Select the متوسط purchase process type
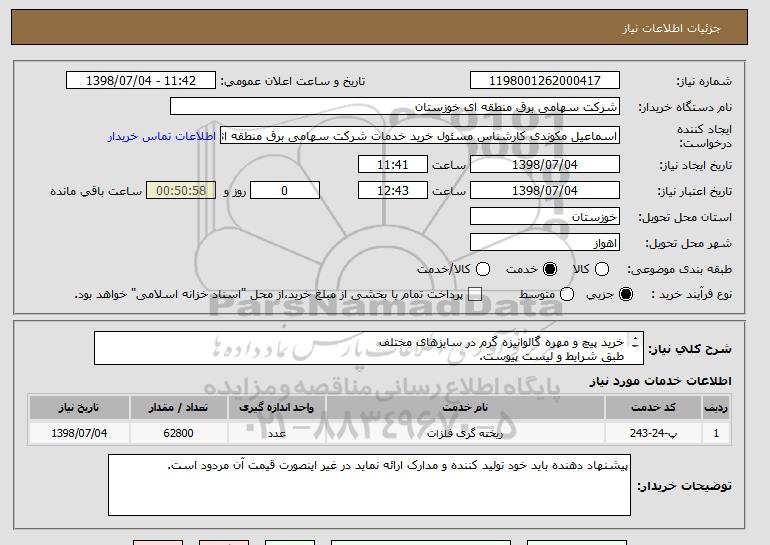 coord(567,294)
